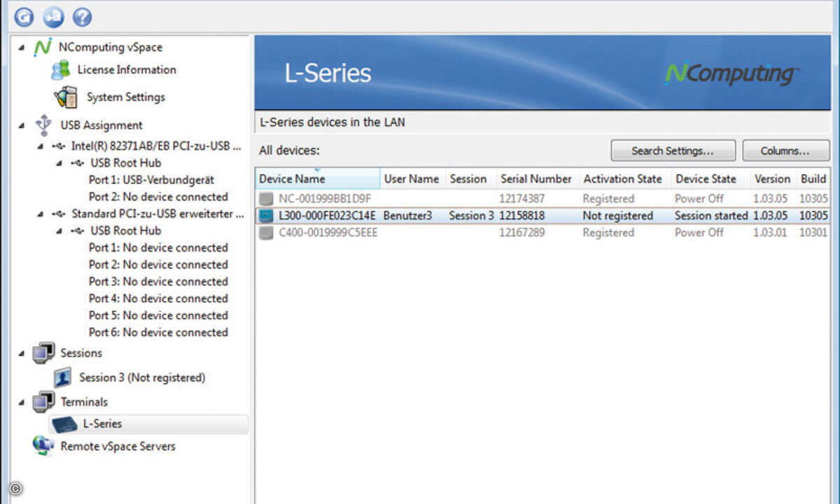Screen dimensions: 840x504
Task: Collapse the Sessions tree node
Action: pos(21,353)
